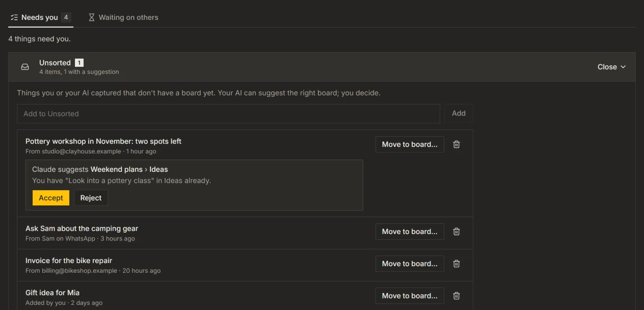Select 'Pottery workshop in November' title
The width and height of the screenshot is (644, 310).
(x=103, y=141)
